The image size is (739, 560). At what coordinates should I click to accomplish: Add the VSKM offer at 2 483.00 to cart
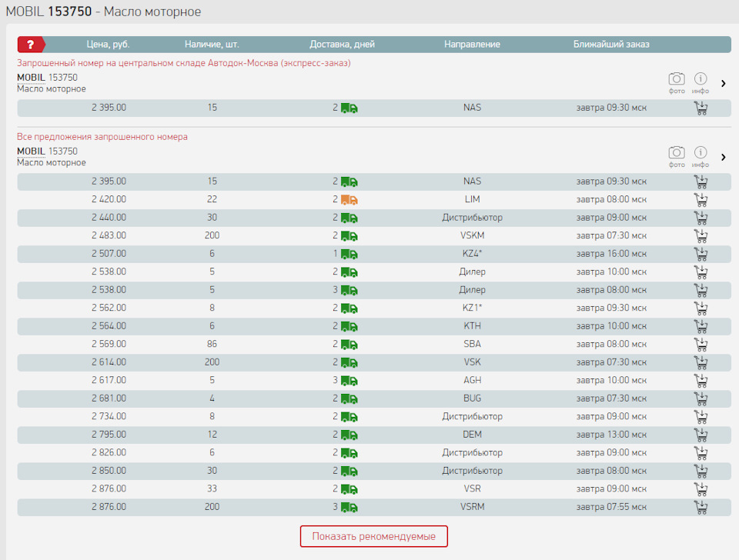(701, 236)
